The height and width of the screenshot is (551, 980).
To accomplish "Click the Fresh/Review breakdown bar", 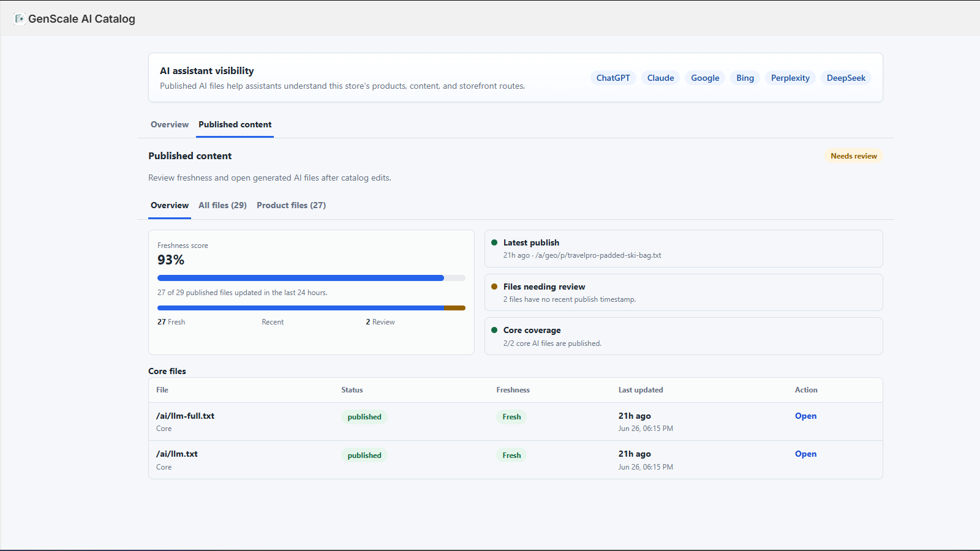I will click(x=311, y=308).
